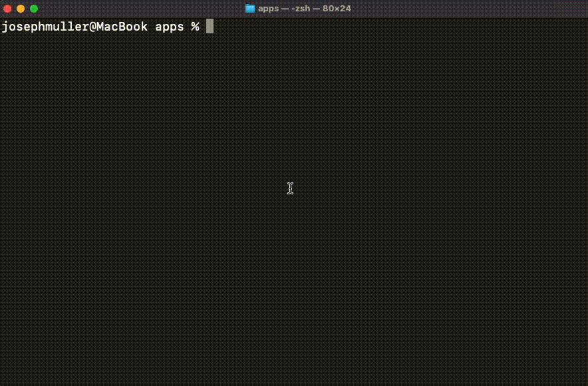Screen dimensions: 588x386
Task: Click the folder proxy icon in title bar
Action: point(250,9)
